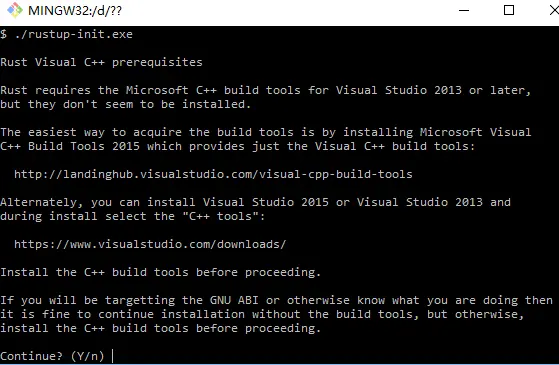Click the word Alternately in the output

[x=41, y=202]
